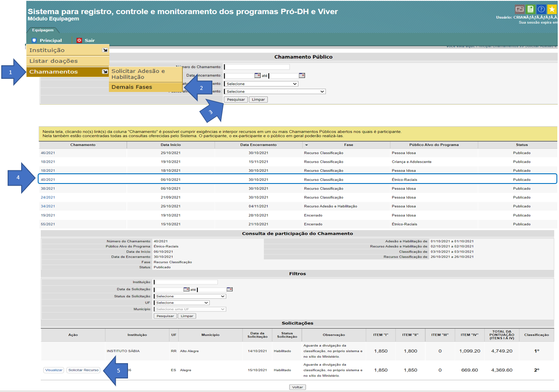
Task: Click the red Sair exit icon
Action: (x=79, y=40)
